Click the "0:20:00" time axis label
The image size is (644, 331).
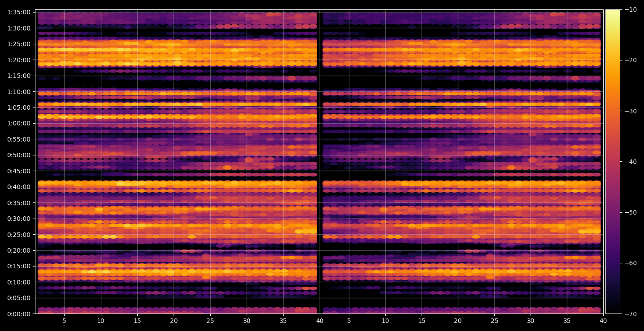coord(19,250)
